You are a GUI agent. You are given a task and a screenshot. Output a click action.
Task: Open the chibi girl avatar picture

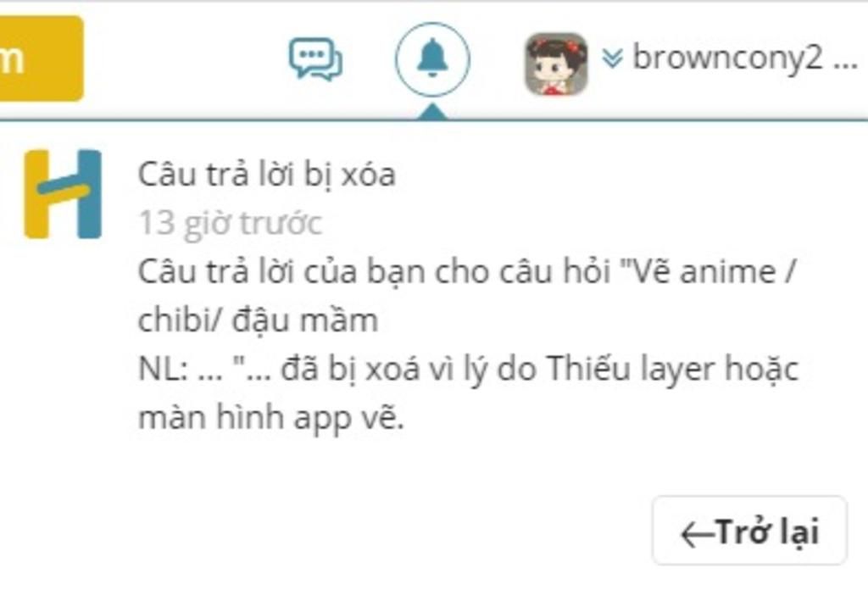point(556,64)
